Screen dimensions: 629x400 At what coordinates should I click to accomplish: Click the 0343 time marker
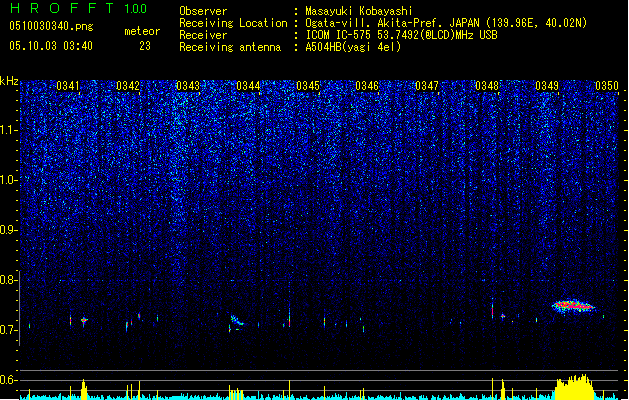(188, 86)
